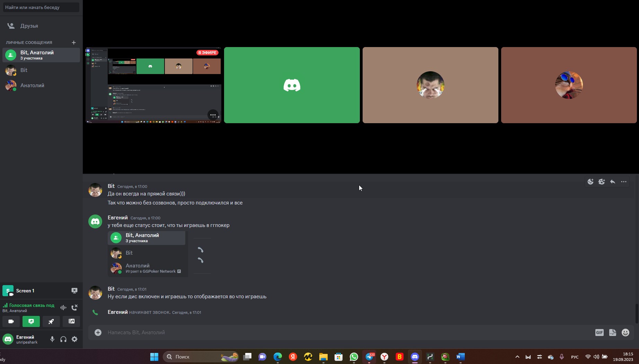Switch the РУС input language indicator
This screenshot has width=639, height=364.
pos(575,357)
